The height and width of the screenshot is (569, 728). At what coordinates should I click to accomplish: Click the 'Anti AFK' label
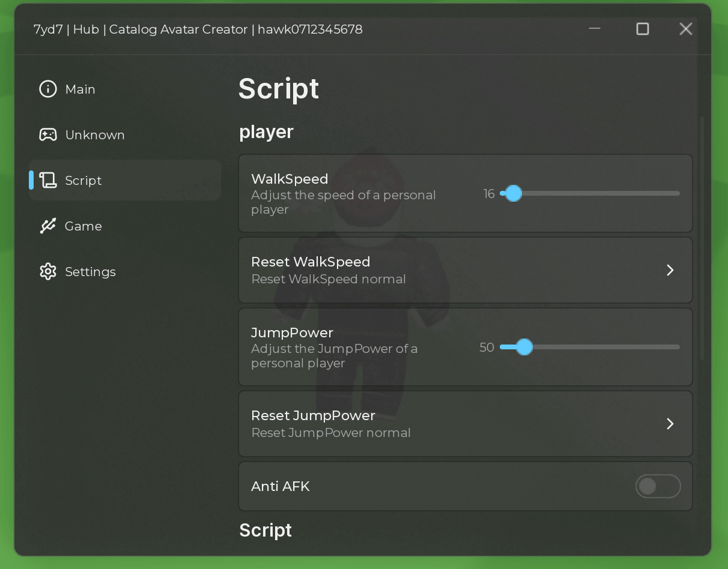[x=281, y=486]
